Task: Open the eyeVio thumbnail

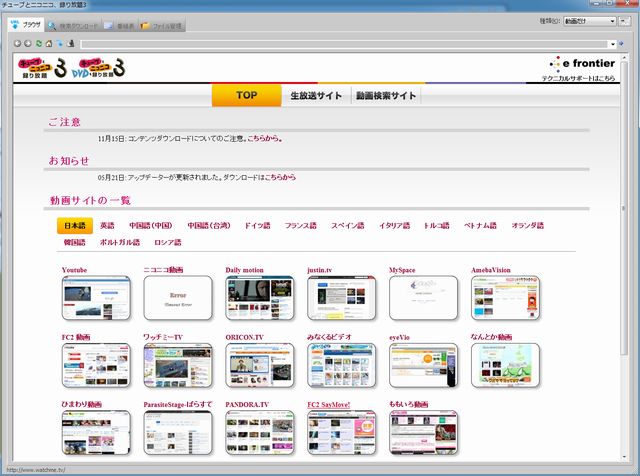Action: coord(424,365)
